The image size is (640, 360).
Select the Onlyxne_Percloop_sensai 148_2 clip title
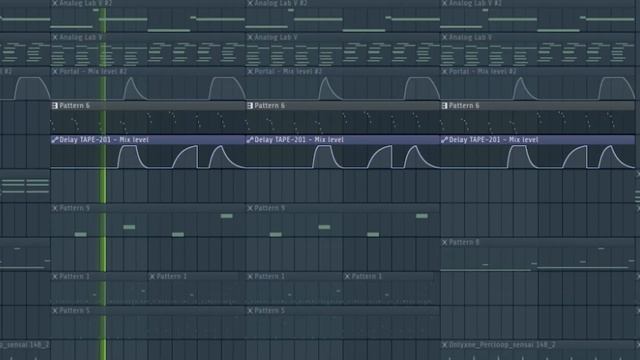[502, 345]
